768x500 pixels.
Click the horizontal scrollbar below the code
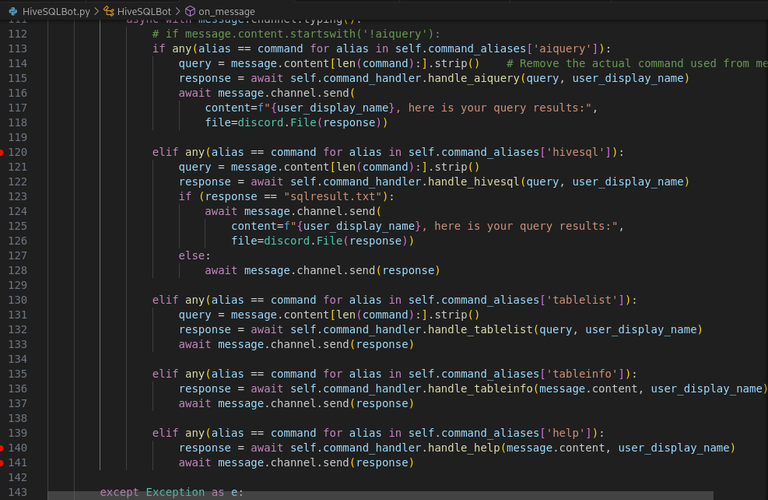point(380,496)
